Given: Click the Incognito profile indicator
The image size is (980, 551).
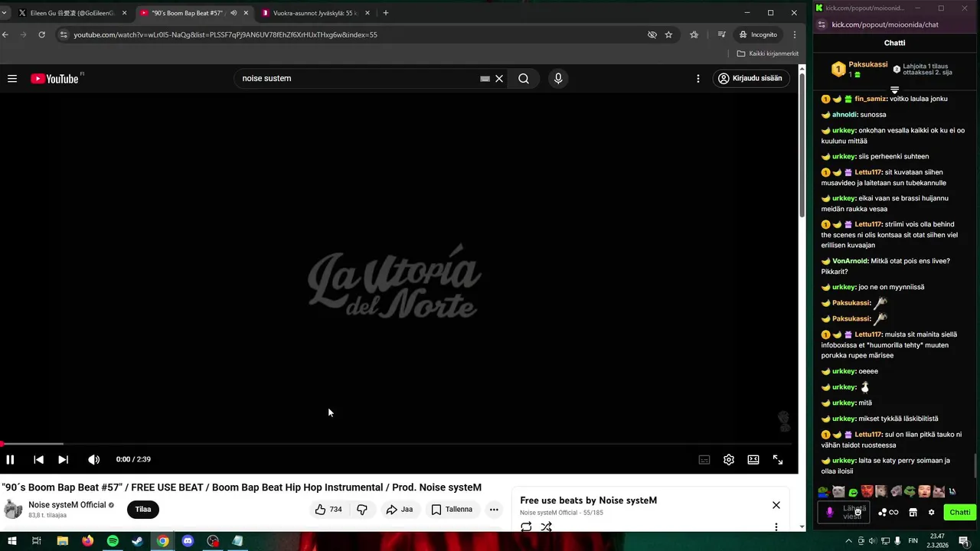Looking at the screenshot, I should (x=758, y=34).
